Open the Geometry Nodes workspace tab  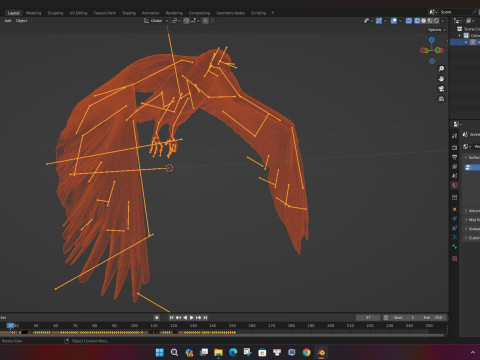[x=230, y=13]
